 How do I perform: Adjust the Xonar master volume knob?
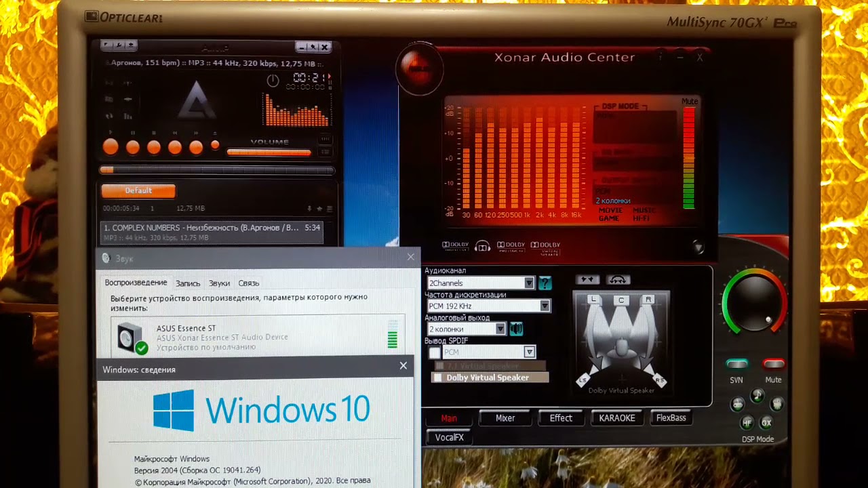coord(754,300)
